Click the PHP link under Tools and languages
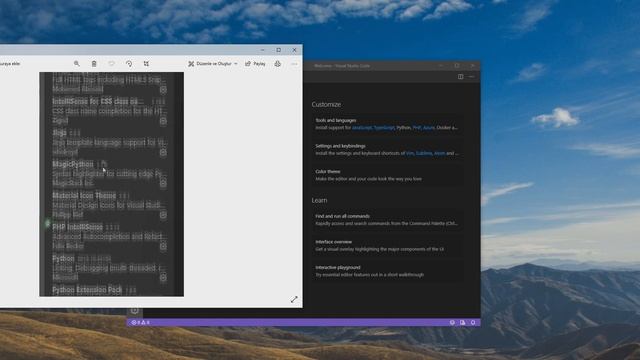640x360 pixels. 417,128
